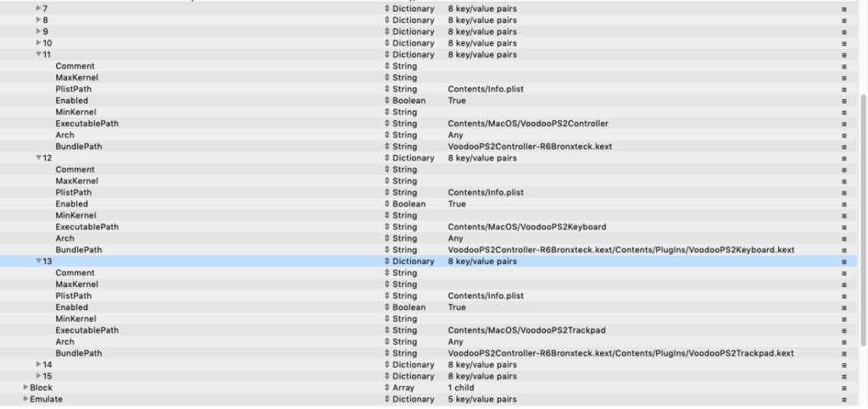Click the type arrows icon for Block array

tap(387, 388)
